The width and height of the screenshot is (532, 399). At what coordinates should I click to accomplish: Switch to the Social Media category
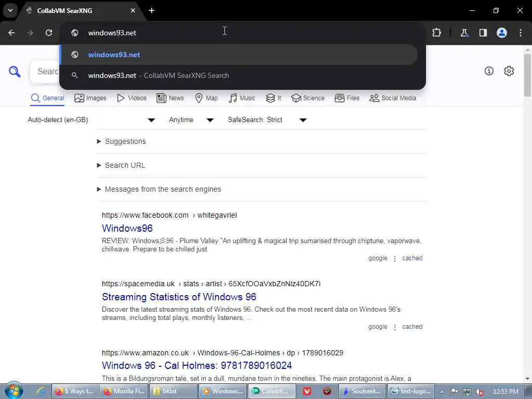point(393,98)
